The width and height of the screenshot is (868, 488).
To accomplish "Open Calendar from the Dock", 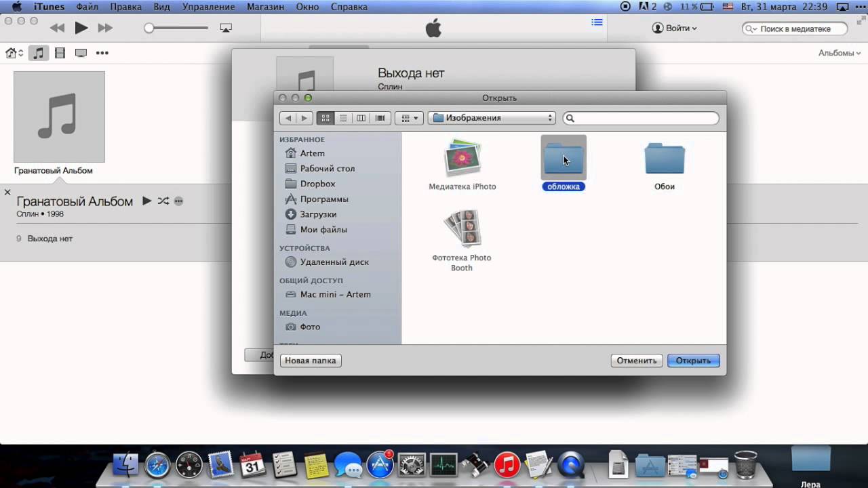I will pos(252,464).
